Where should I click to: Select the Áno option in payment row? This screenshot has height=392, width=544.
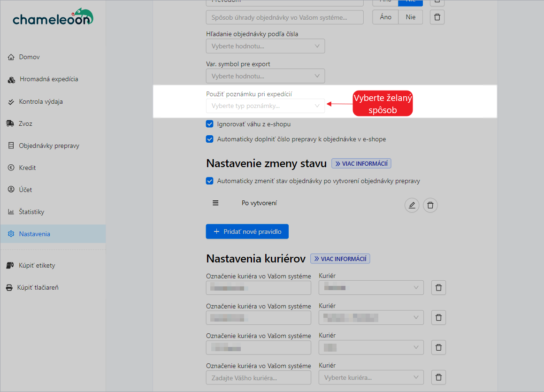pyautogui.click(x=385, y=17)
